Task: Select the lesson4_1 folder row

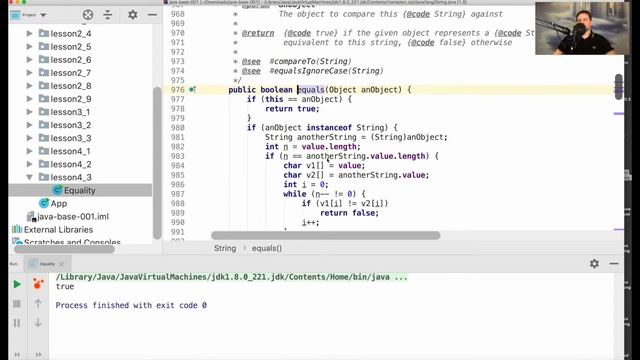Action: click(80, 151)
